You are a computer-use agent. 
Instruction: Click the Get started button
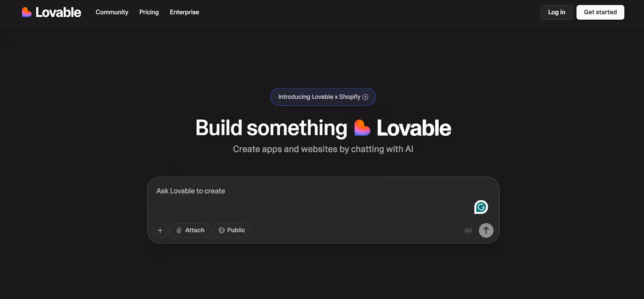[x=600, y=12]
